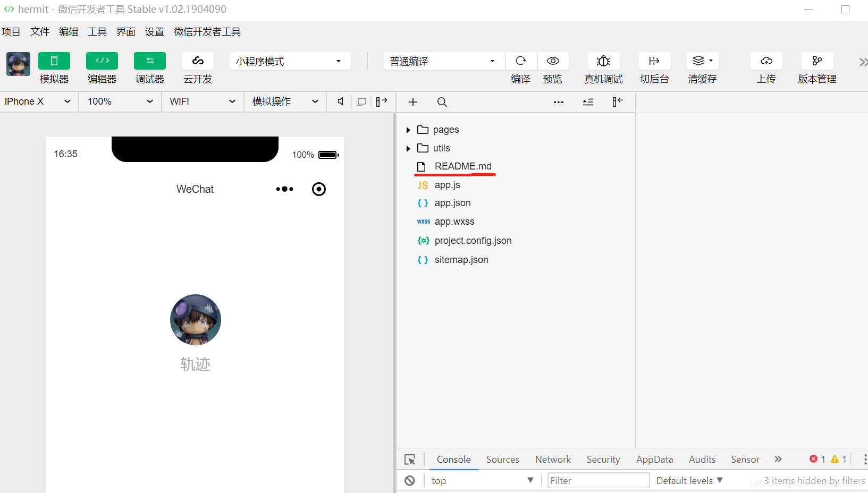Viewport: 868px width, 493px height.
Task: Click the Preview eye icon
Action: pyautogui.click(x=553, y=61)
